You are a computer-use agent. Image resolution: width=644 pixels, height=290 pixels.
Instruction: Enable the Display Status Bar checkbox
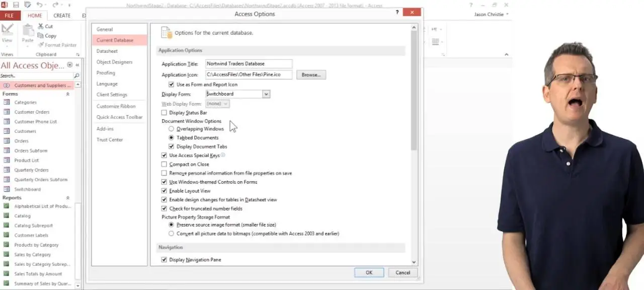click(x=164, y=113)
